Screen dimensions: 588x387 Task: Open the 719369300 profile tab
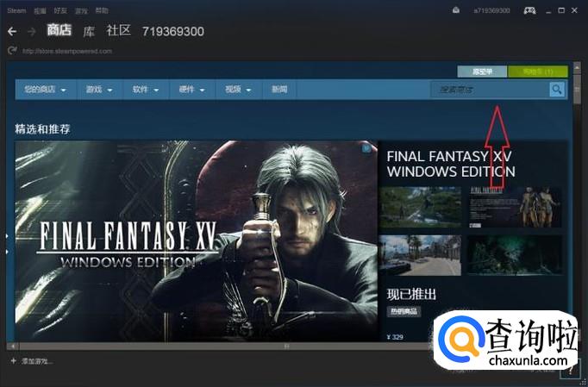click(x=173, y=32)
